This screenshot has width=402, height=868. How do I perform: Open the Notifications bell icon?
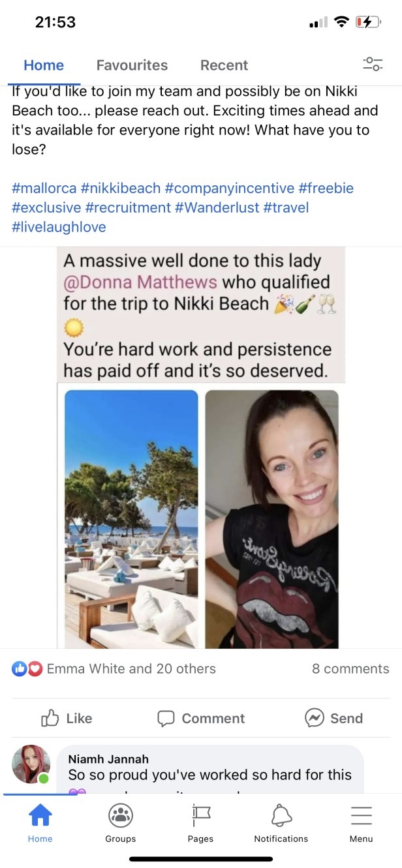(281, 815)
